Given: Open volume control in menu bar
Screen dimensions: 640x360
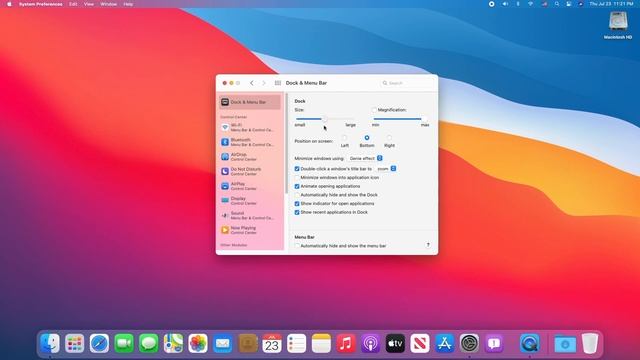Looking at the screenshot, I should [x=505, y=4].
